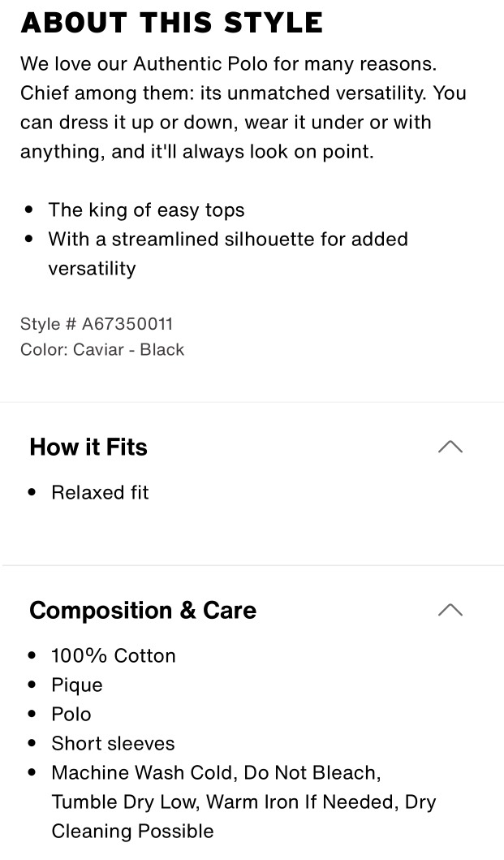Click the Tumble Dry Low text line

[243, 802]
